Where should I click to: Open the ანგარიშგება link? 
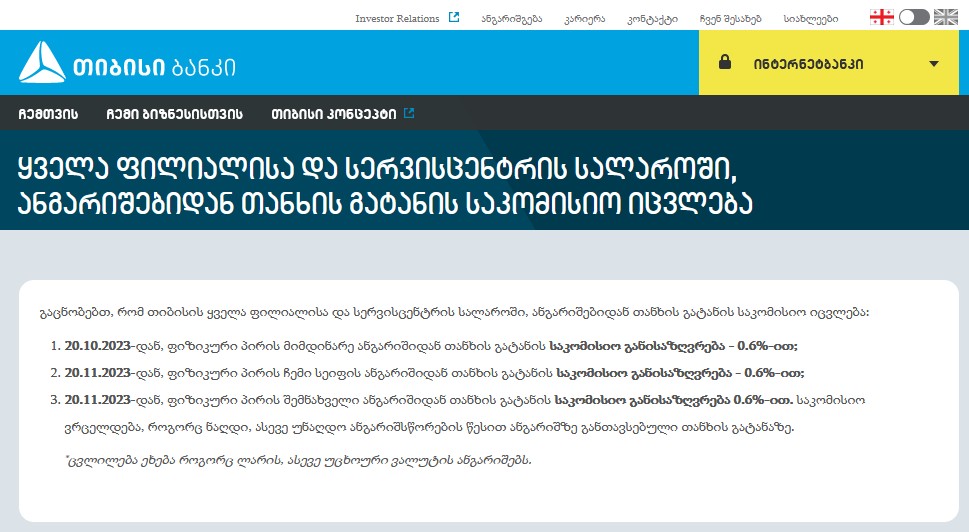coord(512,19)
